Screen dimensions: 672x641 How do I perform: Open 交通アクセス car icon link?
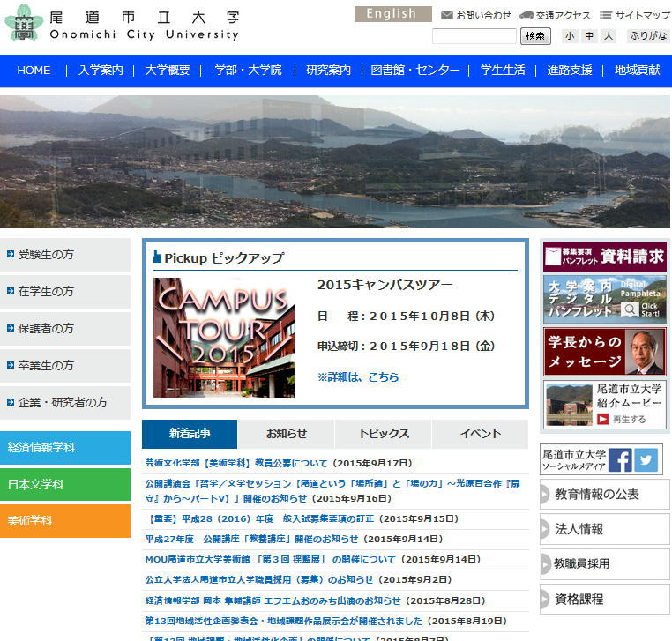tap(555, 15)
